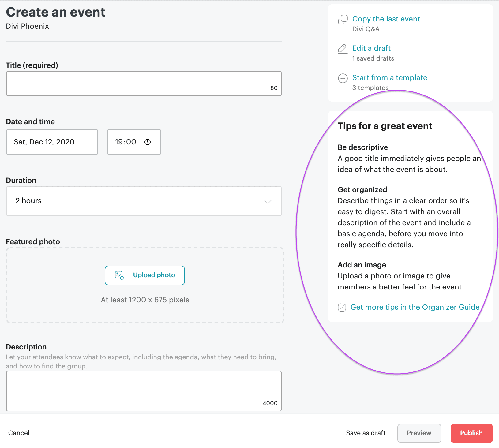
Task: Follow the Edit a draft link
Action: 371,48
